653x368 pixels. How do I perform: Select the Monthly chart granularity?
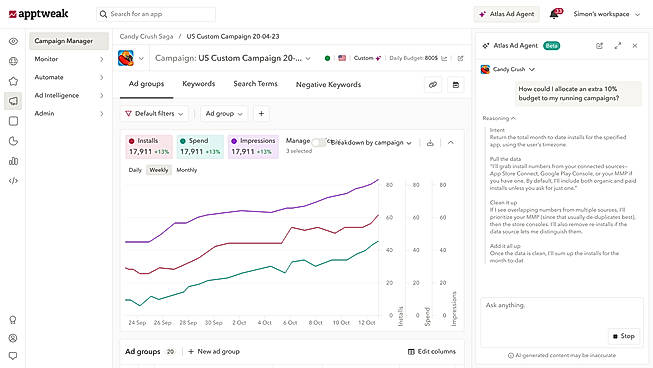click(x=187, y=170)
